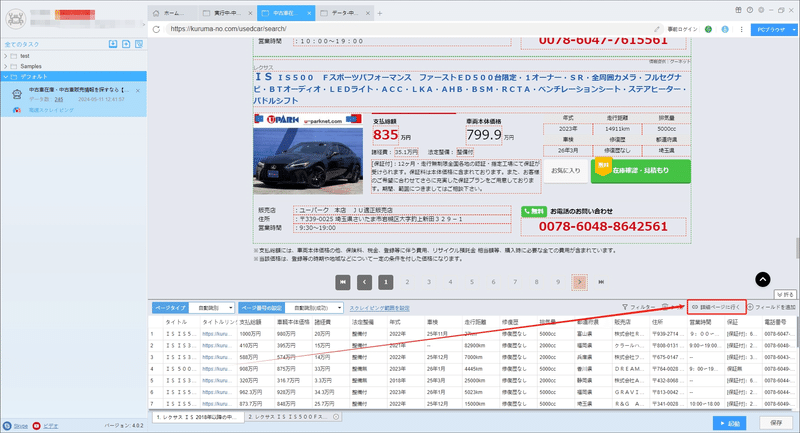Open the IS500 listing title link
Viewport: 800px width, 433px height.
coord(468,89)
